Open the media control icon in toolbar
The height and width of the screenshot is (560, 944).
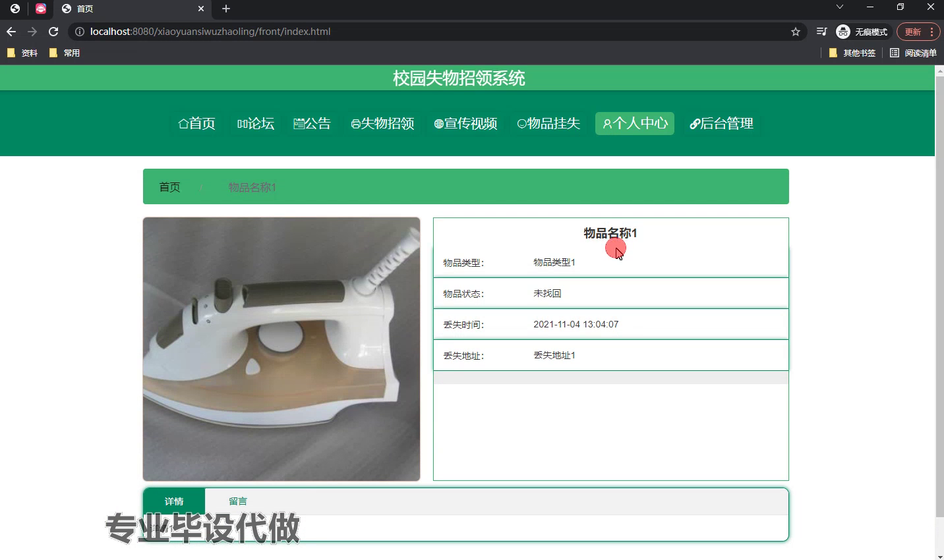pyautogui.click(x=821, y=32)
